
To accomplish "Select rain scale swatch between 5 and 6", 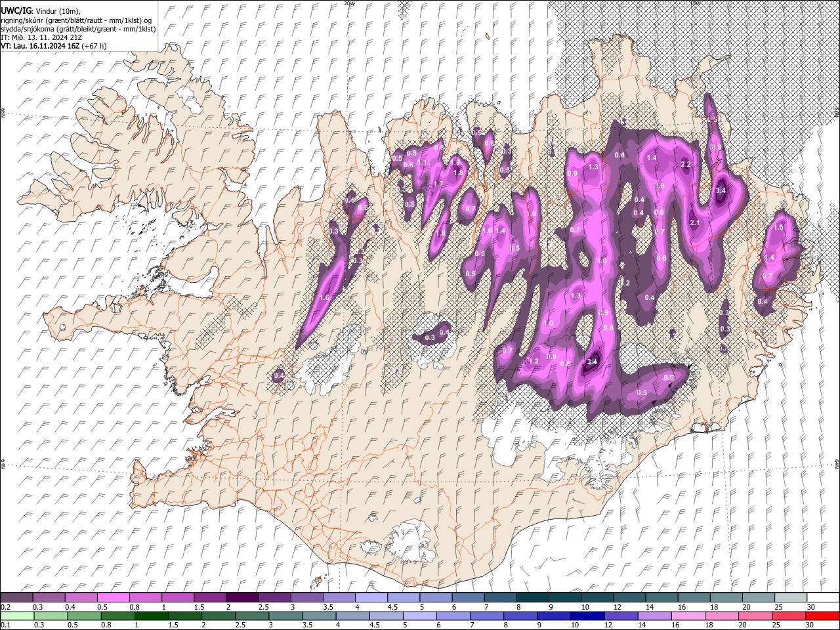I will pyautogui.click(x=421, y=616).
